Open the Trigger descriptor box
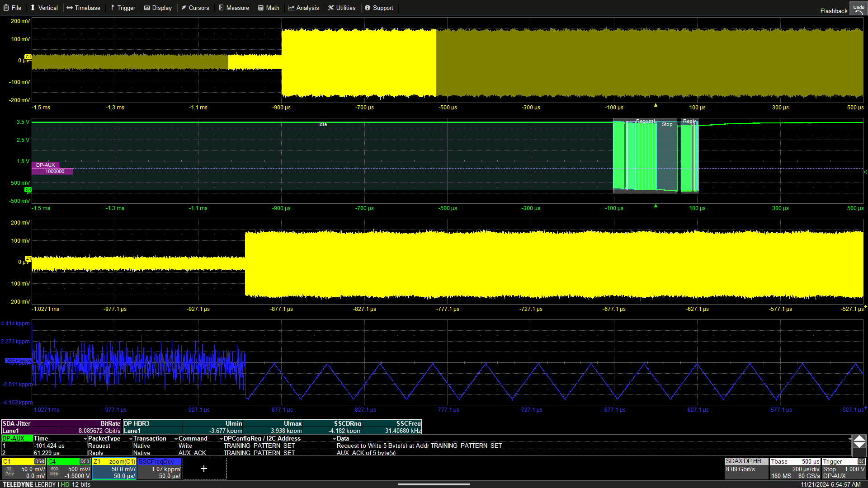The width and height of the screenshot is (868, 488). 844,469
